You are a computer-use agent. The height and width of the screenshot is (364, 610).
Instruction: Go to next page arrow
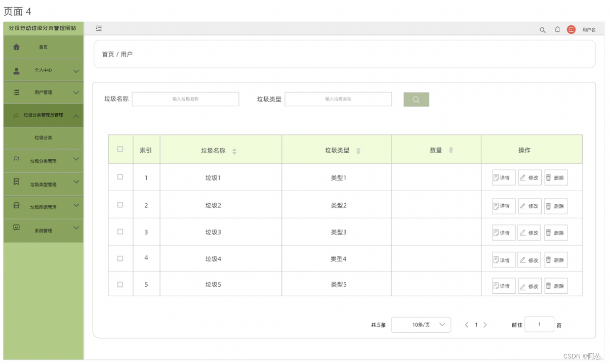(485, 325)
